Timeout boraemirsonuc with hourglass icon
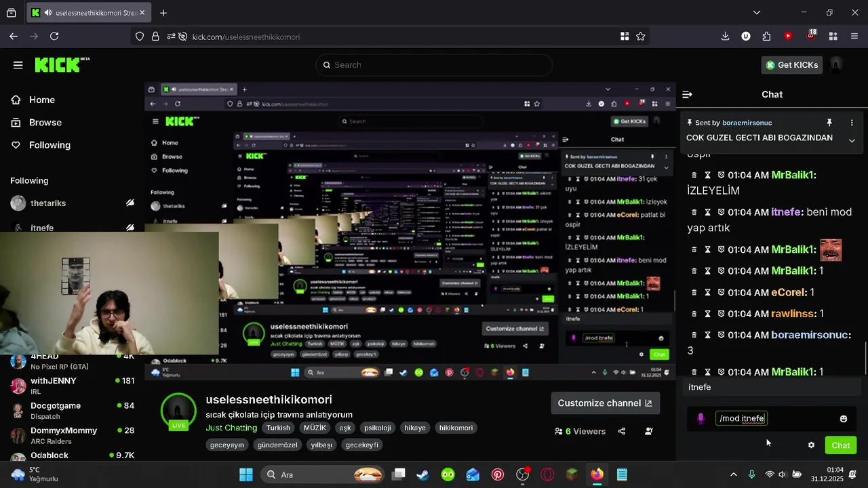The height and width of the screenshot is (488, 868). pos(707,335)
